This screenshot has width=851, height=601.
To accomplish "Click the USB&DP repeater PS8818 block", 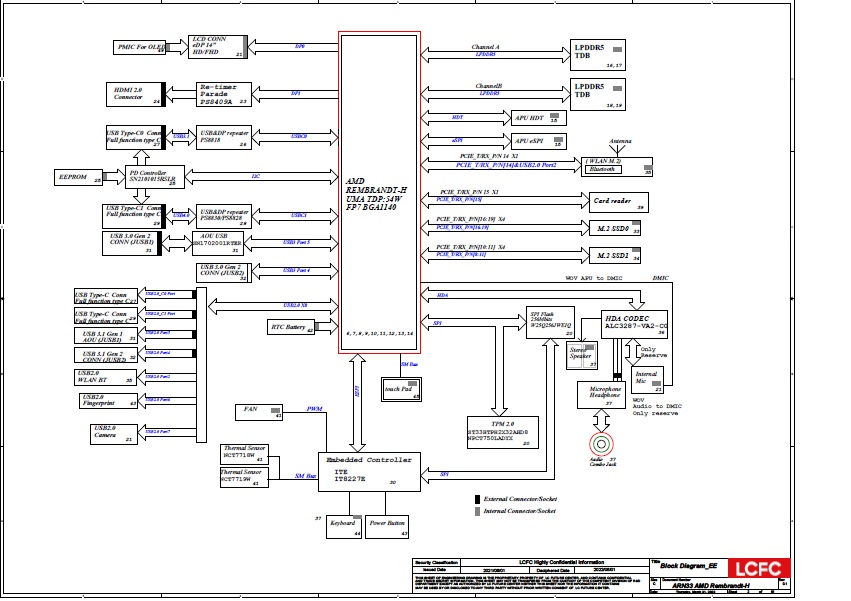I will [224, 137].
